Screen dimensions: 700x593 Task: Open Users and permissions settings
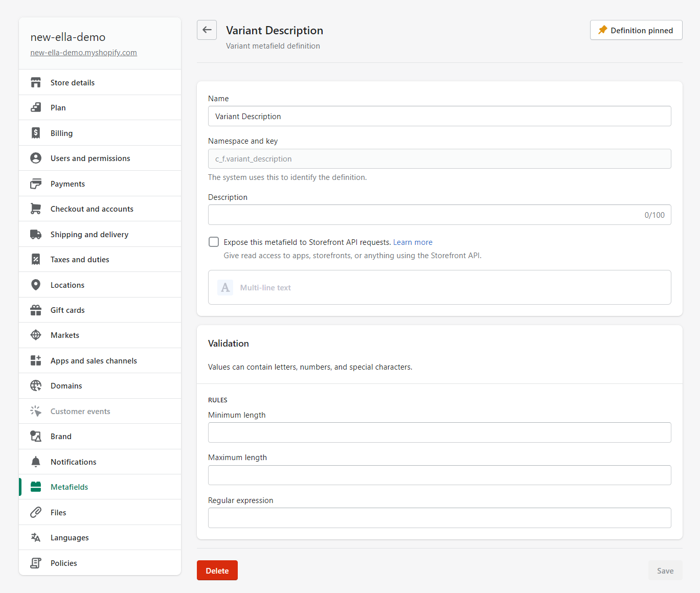pos(90,158)
